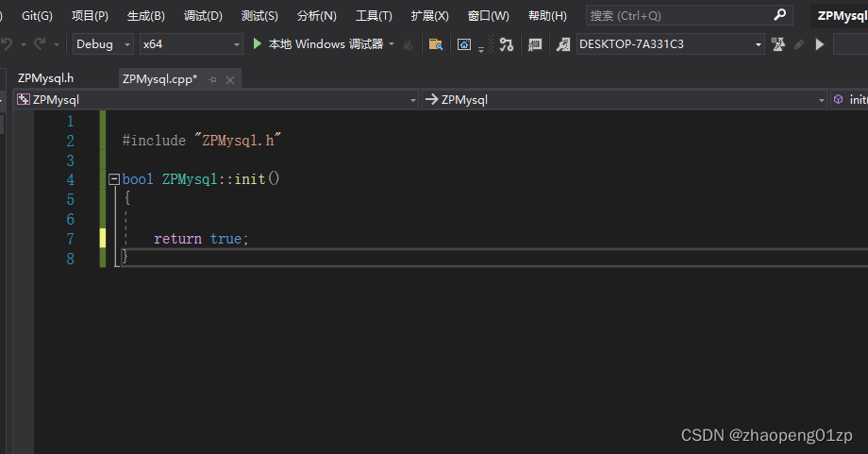Open the Debug configuration dropdown
Image resolution: width=868 pixels, height=454 pixels.
pyautogui.click(x=103, y=43)
